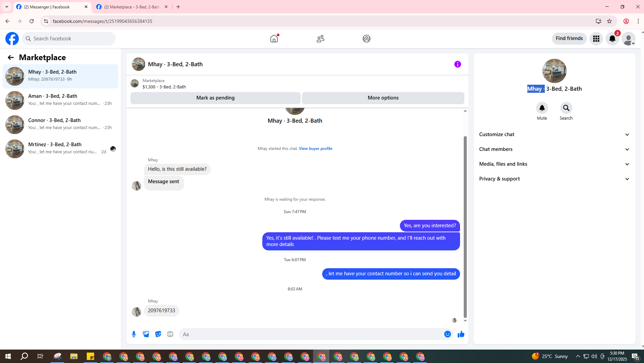Open the Mhay · 3-Bed, 2-Bath conversation
Screen dimensions: 644x363
(61, 76)
